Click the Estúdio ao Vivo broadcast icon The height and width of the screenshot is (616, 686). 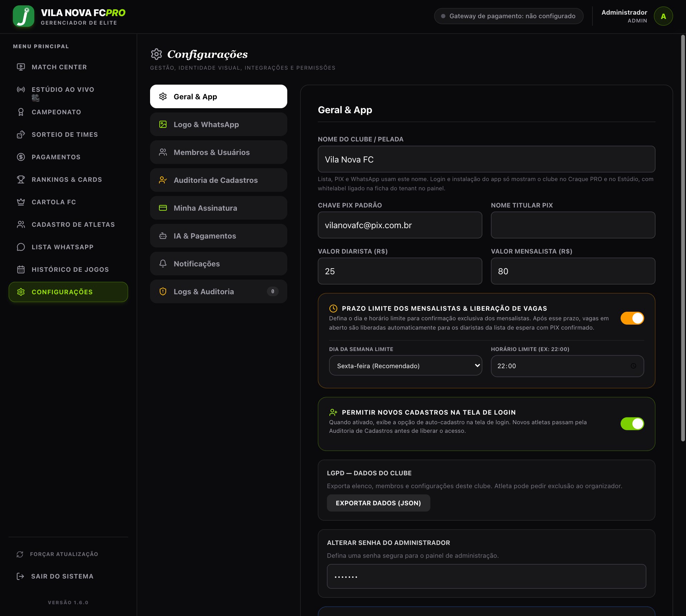click(21, 90)
